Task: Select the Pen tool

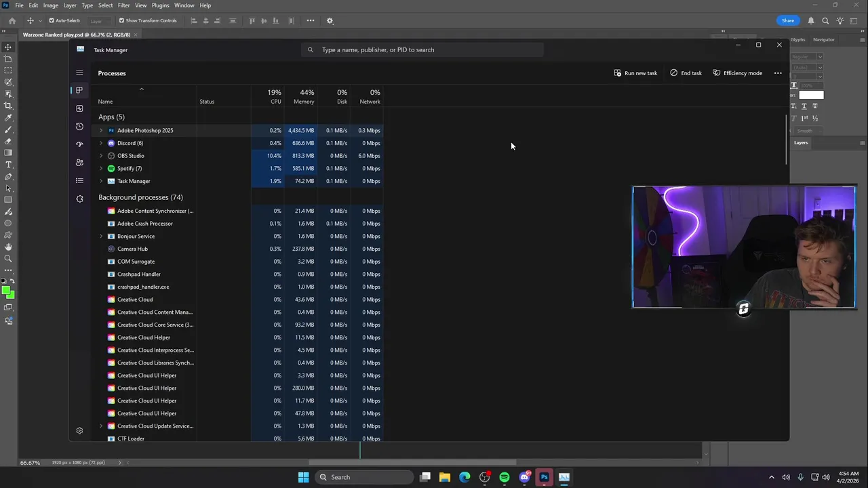Action: [8, 176]
